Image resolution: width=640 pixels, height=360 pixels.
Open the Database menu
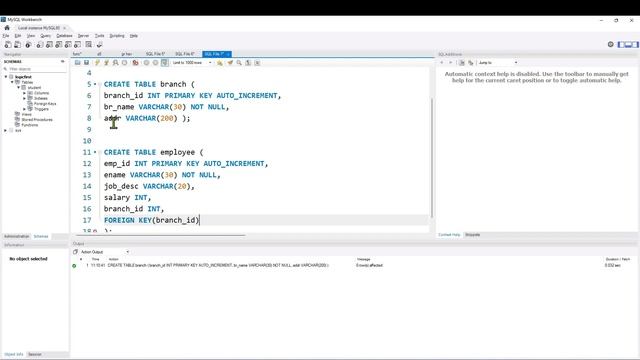coord(64,36)
